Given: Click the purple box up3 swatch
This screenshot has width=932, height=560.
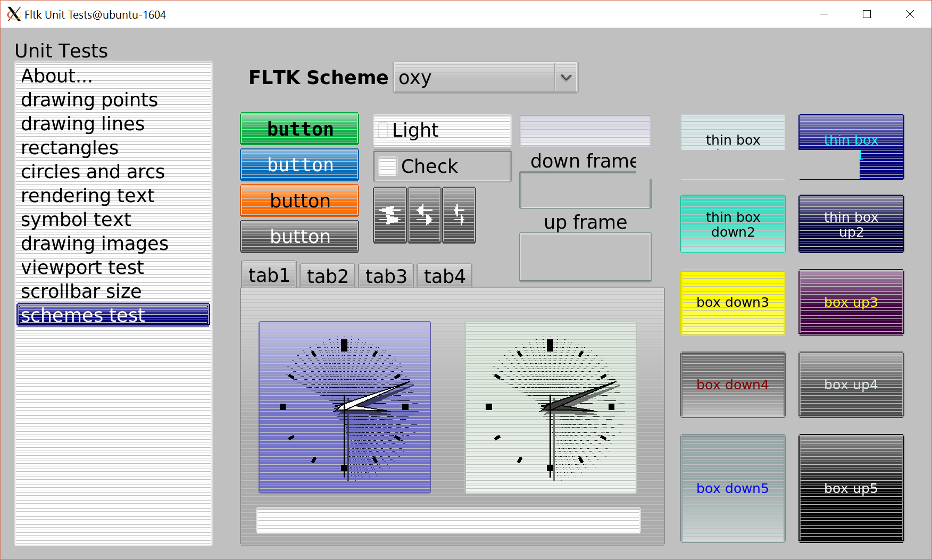Looking at the screenshot, I should pyautogui.click(x=851, y=303).
